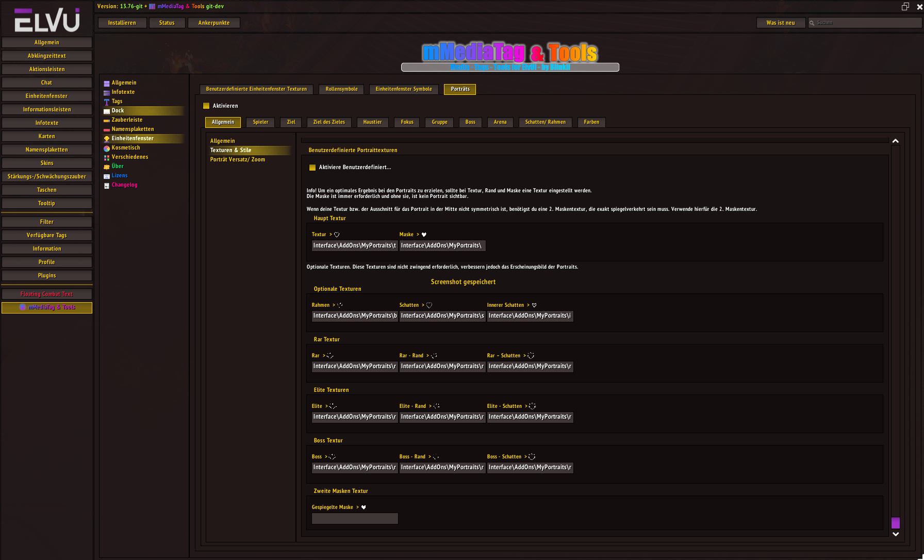Click the Rahmen texture input field

[355, 316]
